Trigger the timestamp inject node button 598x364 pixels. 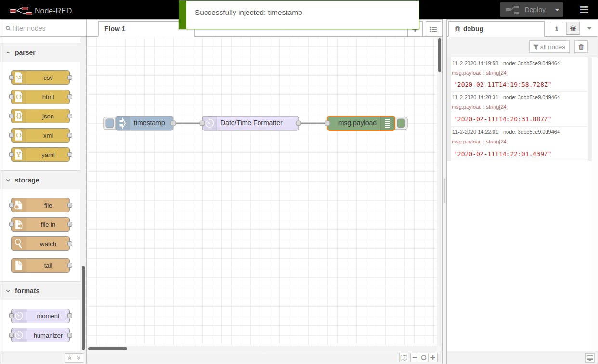point(110,123)
